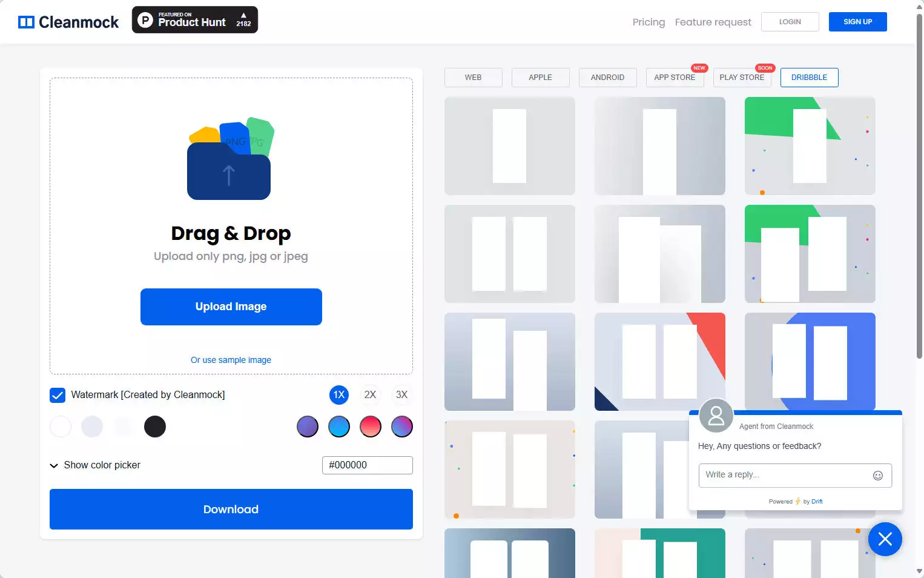
Task: Pick the white background color swatch
Action: [x=61, y=427]
